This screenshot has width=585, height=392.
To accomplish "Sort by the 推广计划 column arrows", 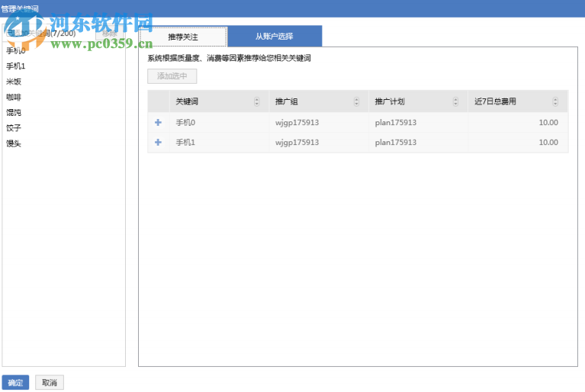I will 456,102.
